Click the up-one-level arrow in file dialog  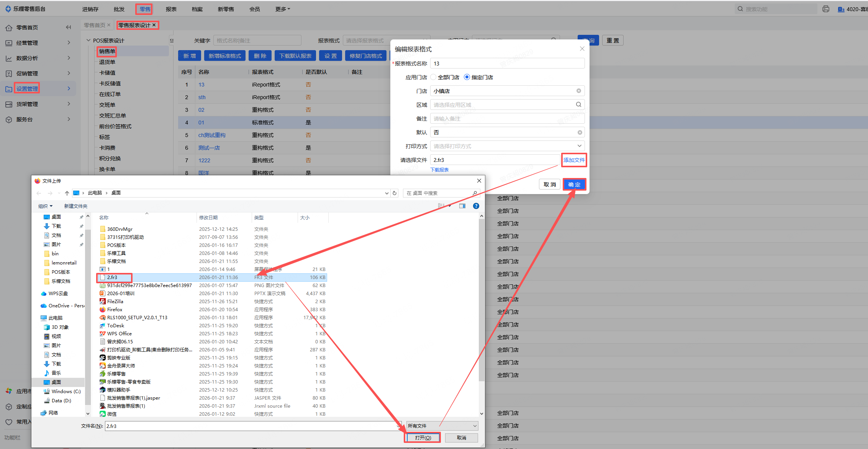(x=67, y=193)
